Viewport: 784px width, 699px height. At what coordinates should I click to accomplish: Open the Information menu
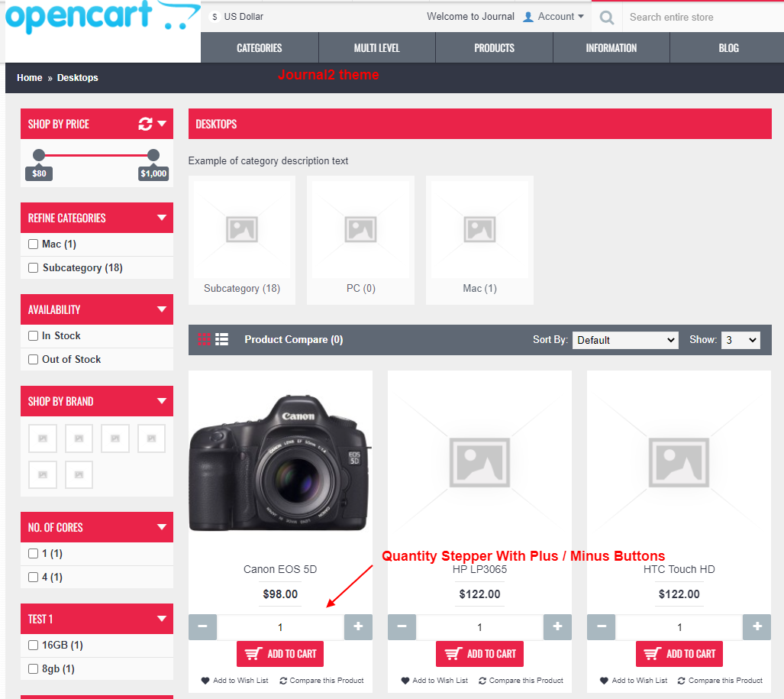point(611,47)
